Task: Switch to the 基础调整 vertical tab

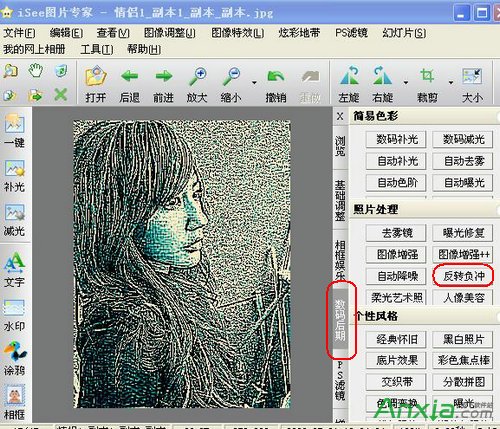Action: [340, 201]
